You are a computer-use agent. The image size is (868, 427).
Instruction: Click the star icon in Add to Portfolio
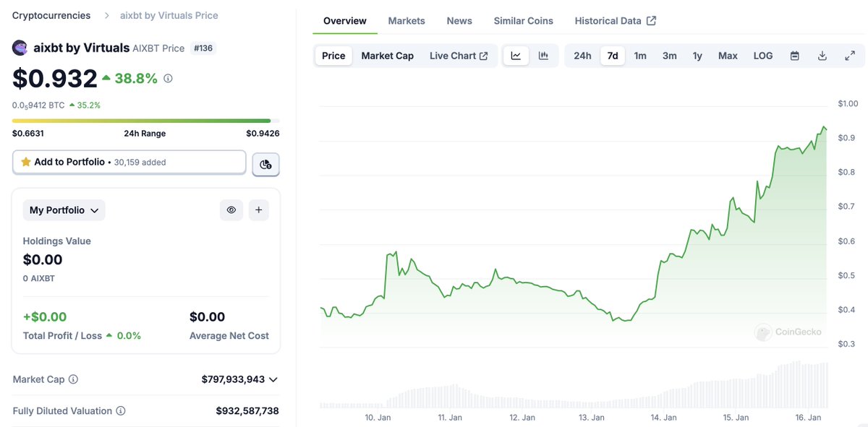[26, 162]
